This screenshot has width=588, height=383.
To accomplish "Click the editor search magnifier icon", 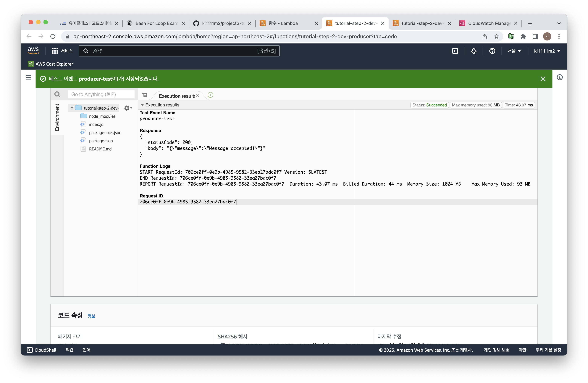I will [x=57, y=94].
